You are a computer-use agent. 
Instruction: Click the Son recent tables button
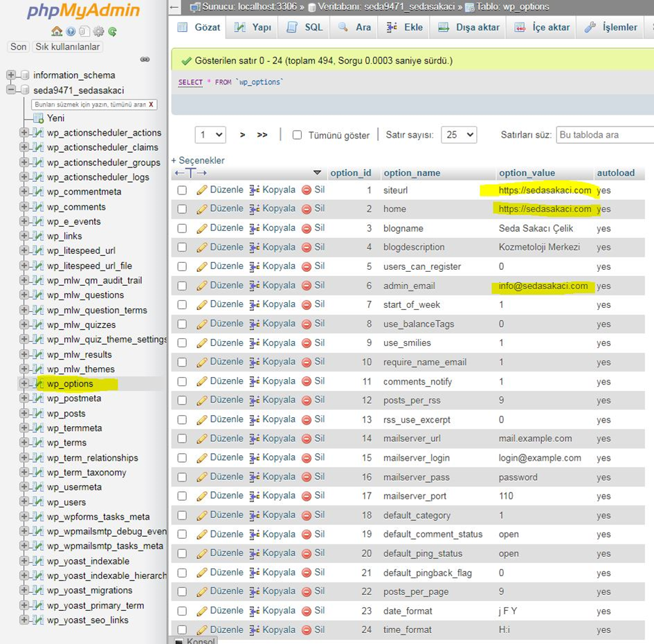19,46
